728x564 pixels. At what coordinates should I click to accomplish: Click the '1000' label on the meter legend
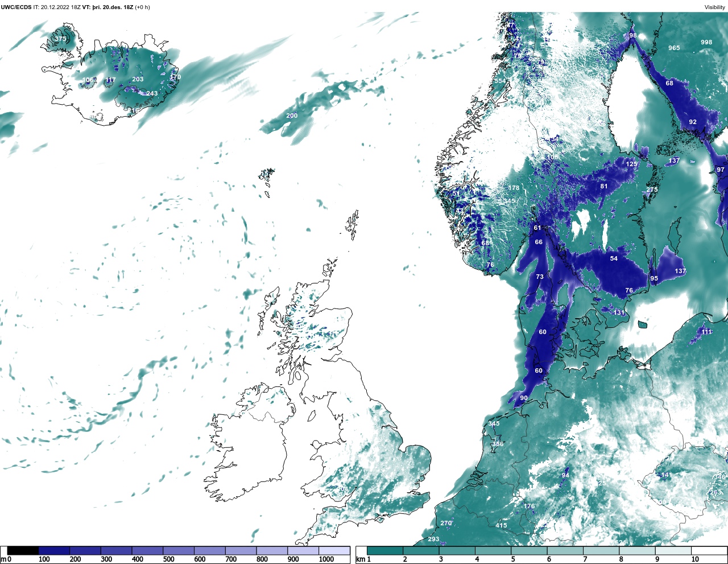[326, 559]
